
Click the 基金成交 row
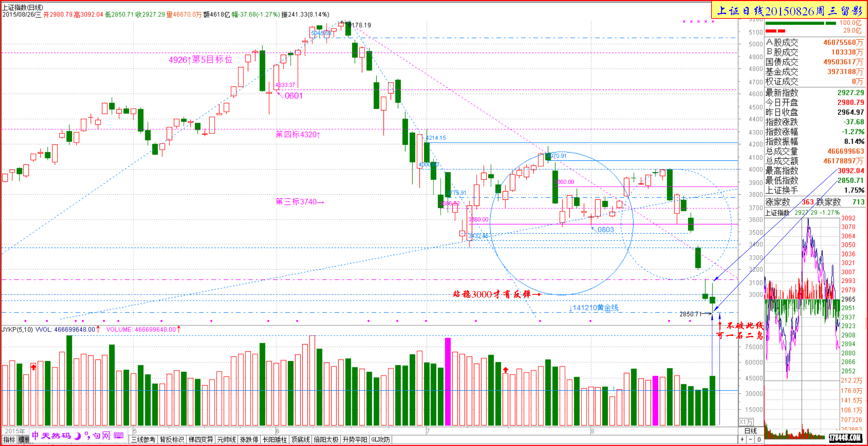pyautogui.click(x=815, y=71)
